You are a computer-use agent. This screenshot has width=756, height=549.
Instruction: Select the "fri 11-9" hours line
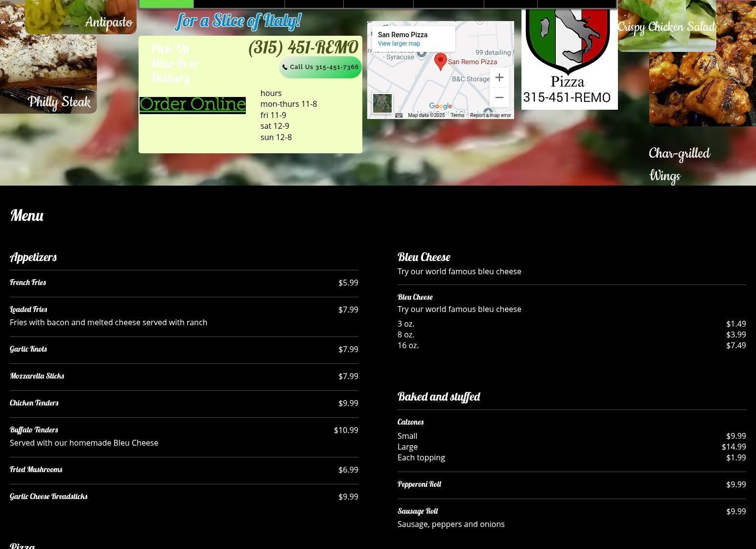click(x=273, y=115)
